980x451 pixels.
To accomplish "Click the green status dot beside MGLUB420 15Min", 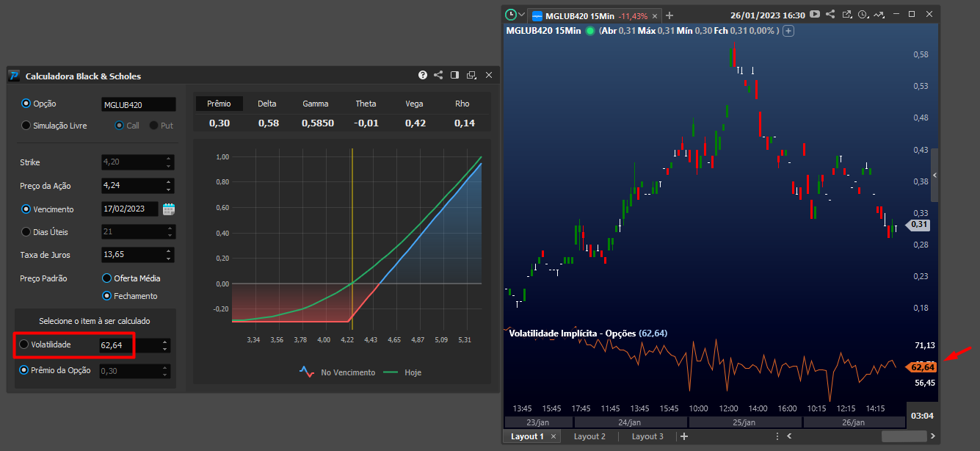I will [590, 31].
